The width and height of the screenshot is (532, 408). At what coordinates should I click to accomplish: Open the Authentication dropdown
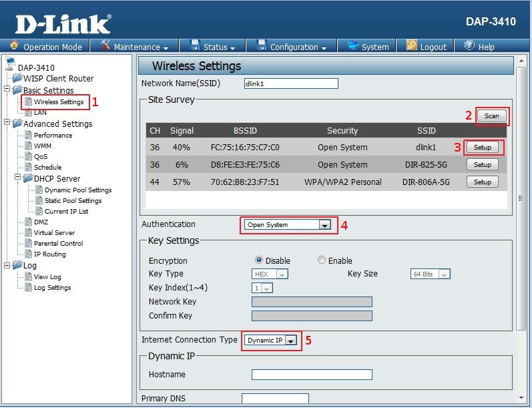(324, 225)
